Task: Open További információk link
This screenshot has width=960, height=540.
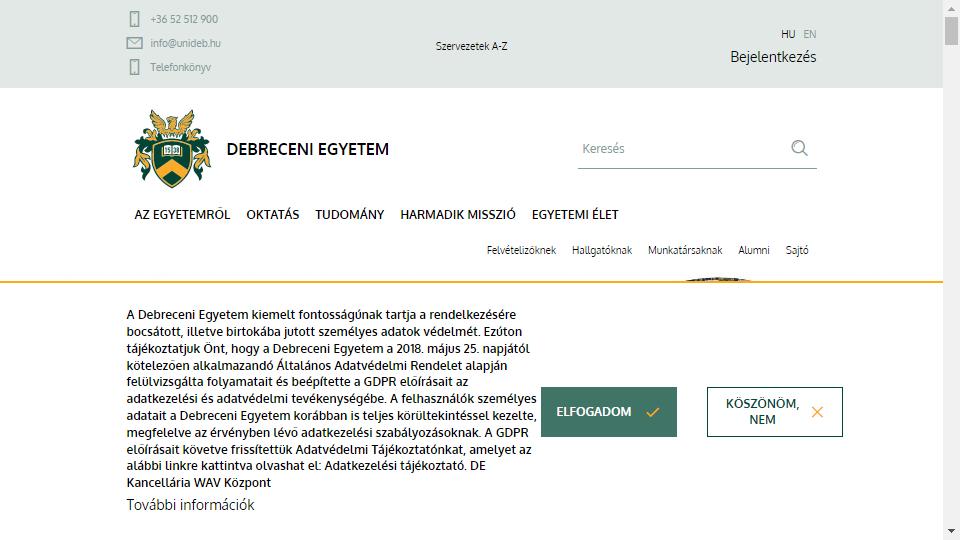Action: (x=190, y=505)
